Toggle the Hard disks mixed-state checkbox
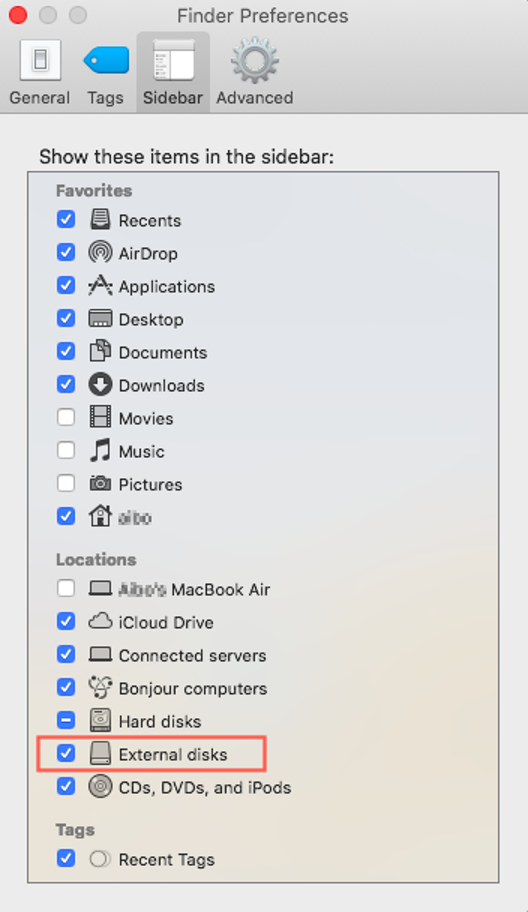 66,721
